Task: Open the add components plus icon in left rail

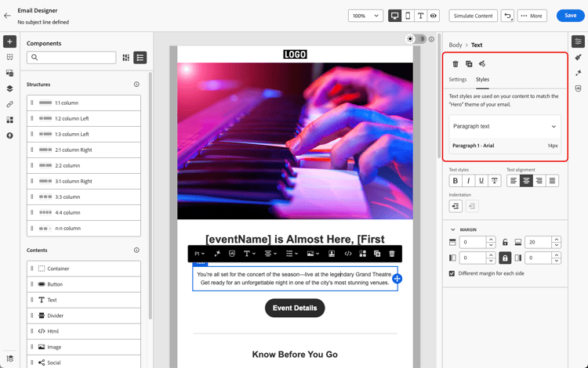Action: 9,41
